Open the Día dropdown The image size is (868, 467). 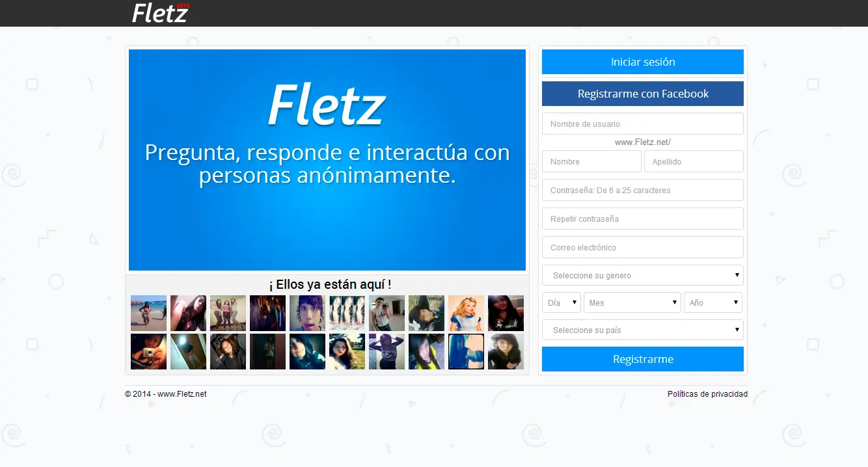pos(562,302)
